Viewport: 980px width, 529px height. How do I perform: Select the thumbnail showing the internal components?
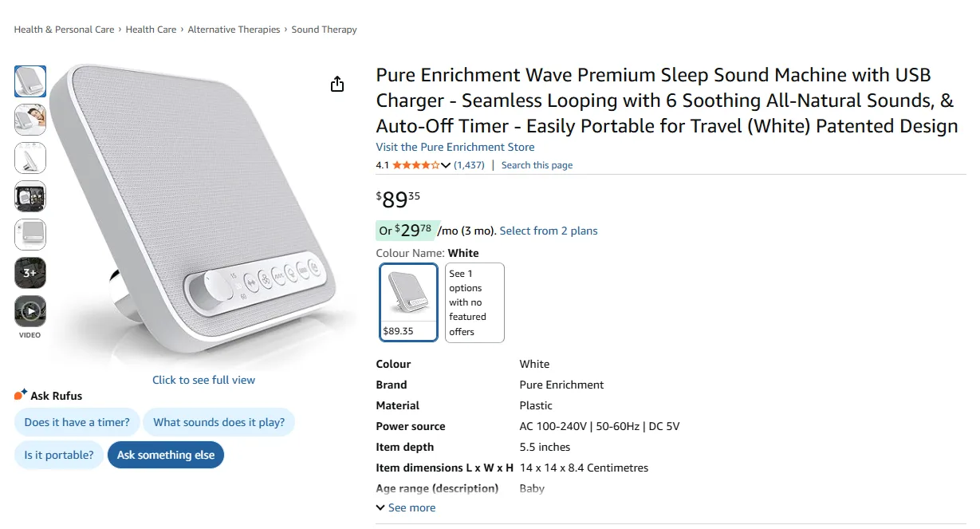[x=30, y=196]
